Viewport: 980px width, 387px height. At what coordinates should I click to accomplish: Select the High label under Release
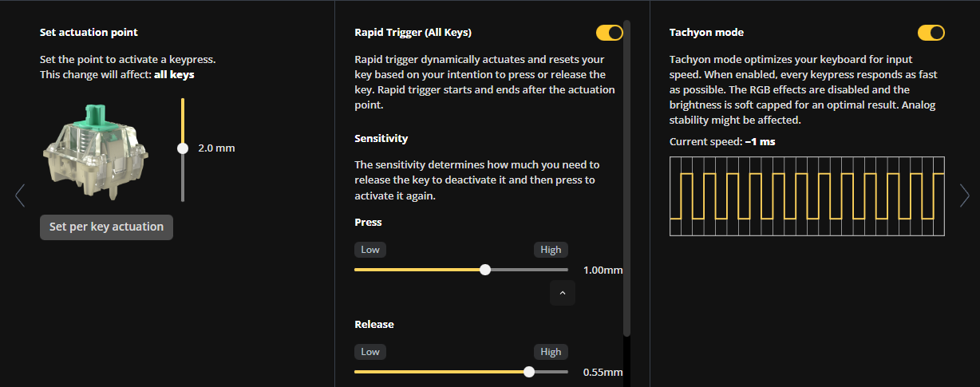(551, 352)
